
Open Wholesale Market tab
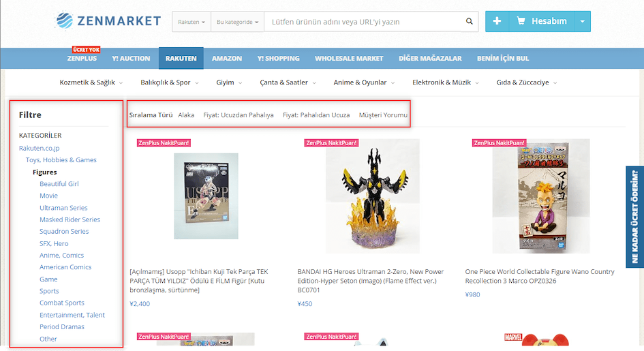[349, 59]
